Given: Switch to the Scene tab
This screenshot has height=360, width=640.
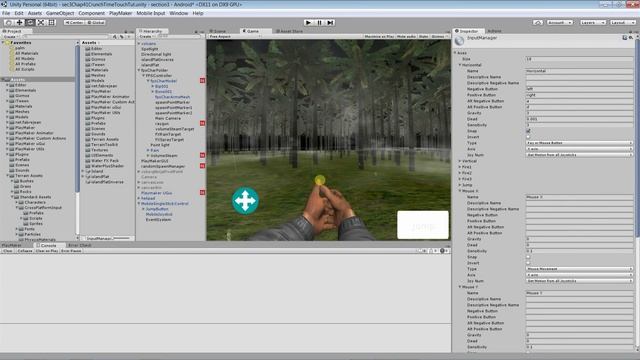Looking at the screenshot, I should click(x=218, y=31).
